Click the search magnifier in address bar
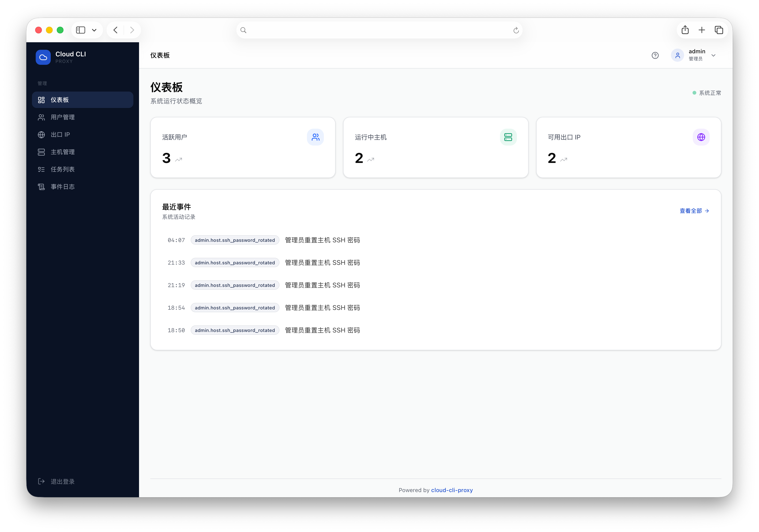759x532 pixels. 243,30
